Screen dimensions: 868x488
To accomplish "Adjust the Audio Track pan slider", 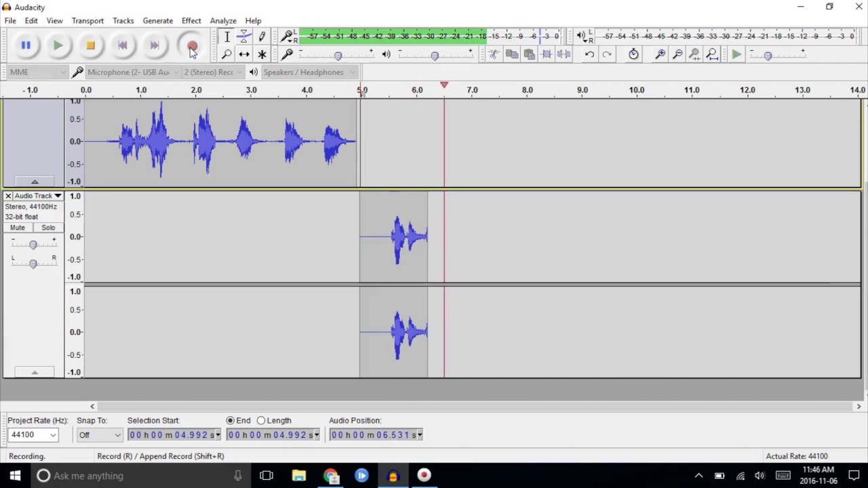I will point(33,263).
